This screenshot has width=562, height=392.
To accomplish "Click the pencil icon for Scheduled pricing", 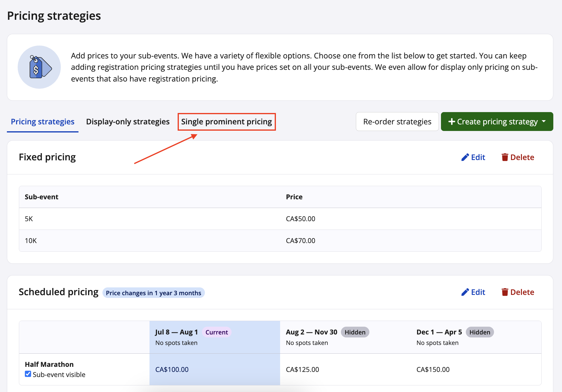I will (x=465, y=292).
